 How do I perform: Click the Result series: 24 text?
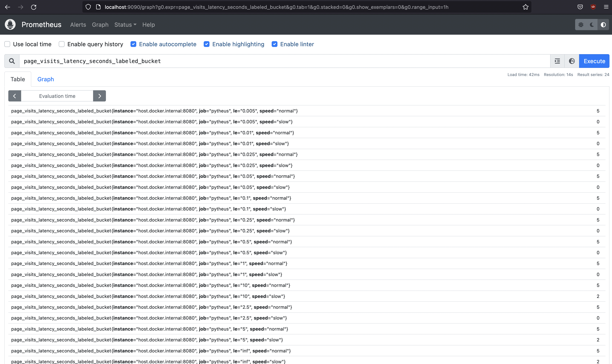(593, 75)
